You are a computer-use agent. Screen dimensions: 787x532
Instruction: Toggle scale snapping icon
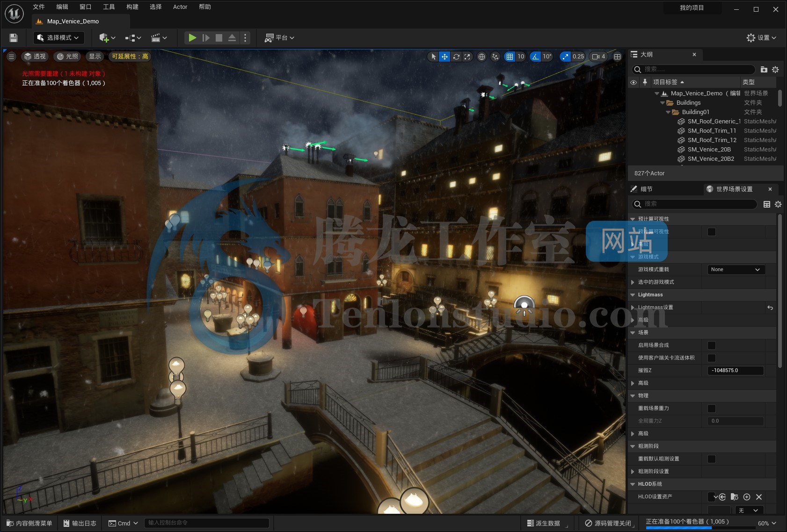(x=565, y=57)
